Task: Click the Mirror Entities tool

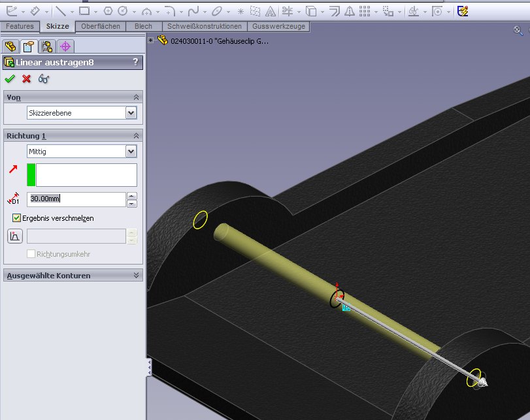Action: (350, 12)
